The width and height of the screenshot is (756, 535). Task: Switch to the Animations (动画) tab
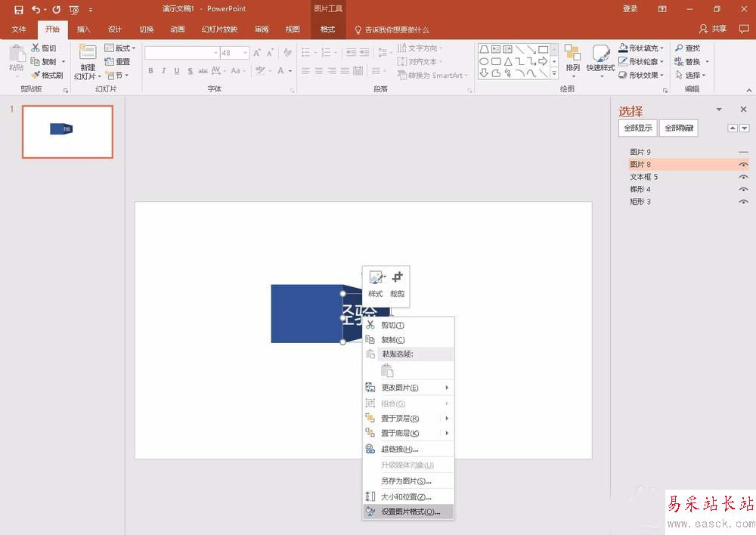pyautogui.click(x=178, y=29)
